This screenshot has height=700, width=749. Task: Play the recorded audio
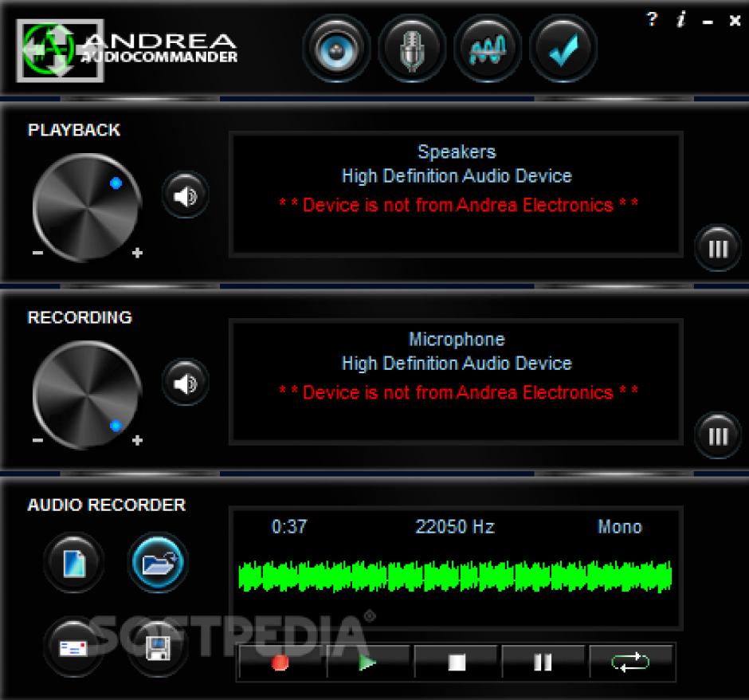click(x=369, y=663)
